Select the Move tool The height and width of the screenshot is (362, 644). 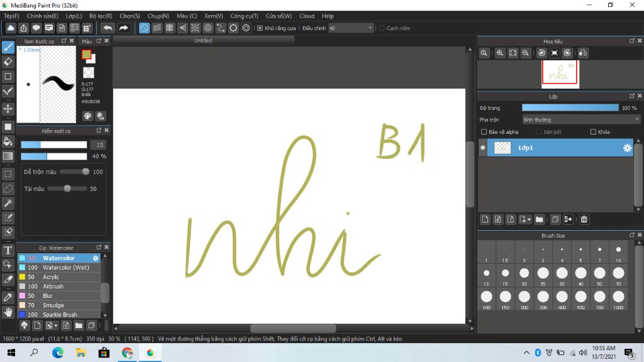(x=8, y=109)
